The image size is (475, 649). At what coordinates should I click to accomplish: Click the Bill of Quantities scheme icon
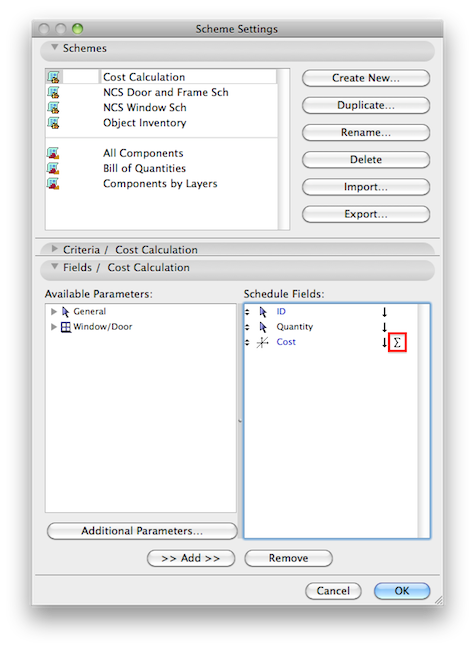[x=53, y=168]
